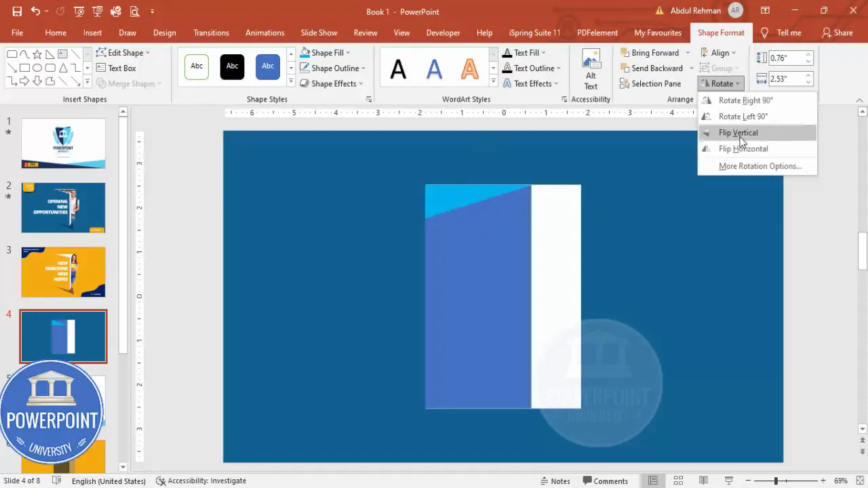
Task: Insert a Text Box
Action: point(116,68)
